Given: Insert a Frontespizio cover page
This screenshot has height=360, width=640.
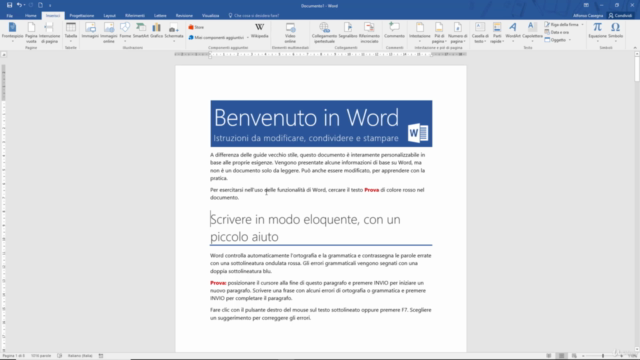Looking at the screenshot, I should [12, 32].
